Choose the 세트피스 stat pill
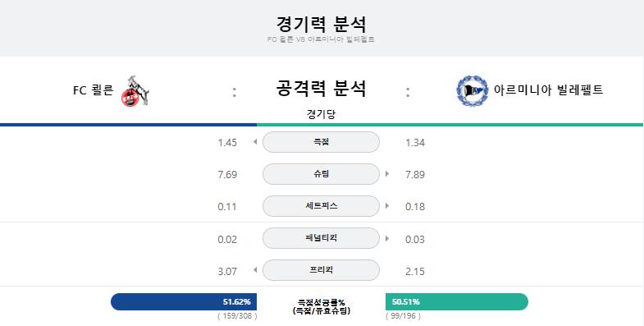This screenshot has width=644, height=326. tap(321, 206)
